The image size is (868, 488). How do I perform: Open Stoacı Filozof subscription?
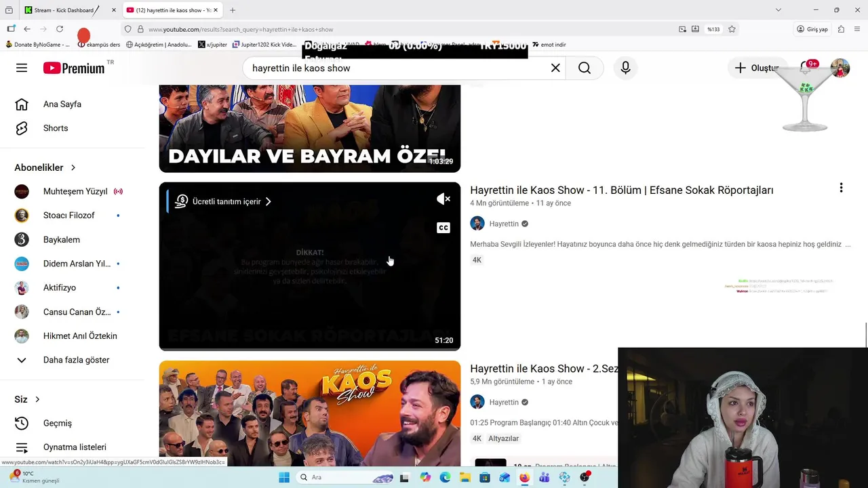68,216
